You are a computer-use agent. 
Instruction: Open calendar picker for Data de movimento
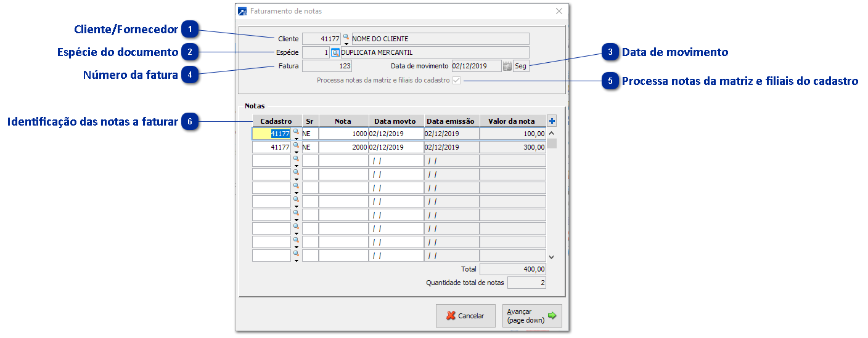pyautogui.click(x=507, y=66)
